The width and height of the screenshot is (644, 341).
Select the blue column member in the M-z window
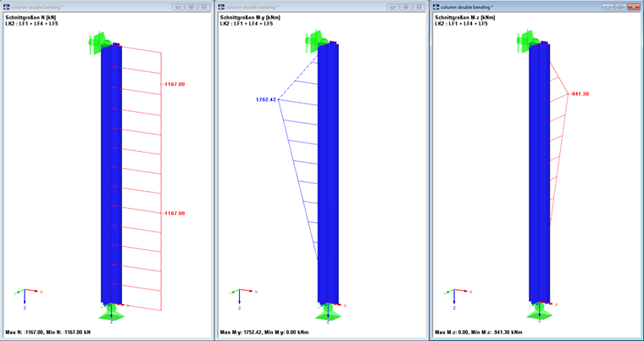[x=539, y=173]
